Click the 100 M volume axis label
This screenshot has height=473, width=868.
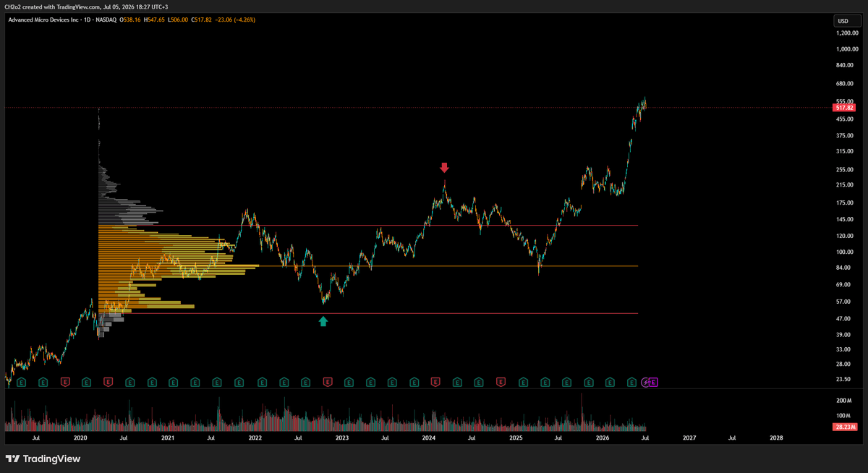(843, 415)
